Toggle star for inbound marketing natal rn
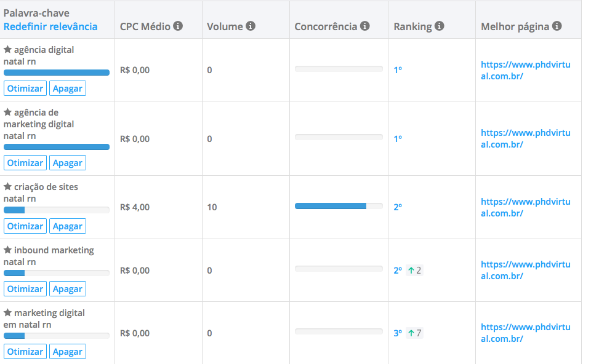This screenshot has height=364, width=591. tap(7, 250)
